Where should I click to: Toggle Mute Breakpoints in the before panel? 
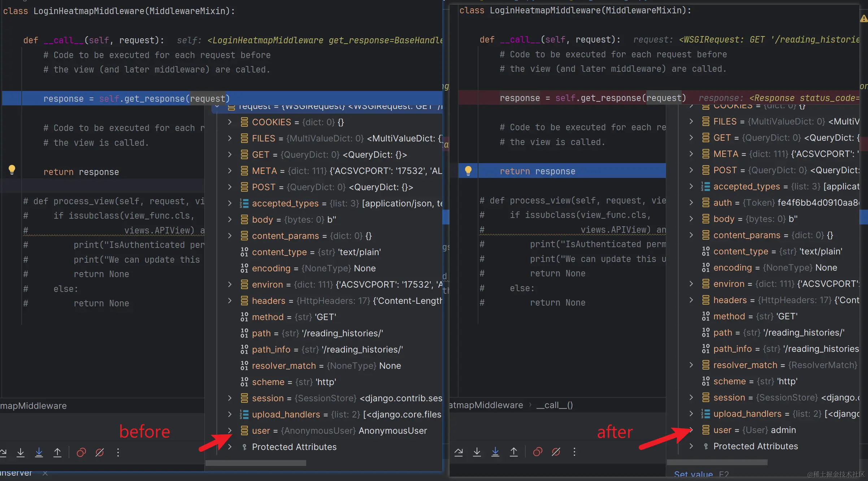100,452
